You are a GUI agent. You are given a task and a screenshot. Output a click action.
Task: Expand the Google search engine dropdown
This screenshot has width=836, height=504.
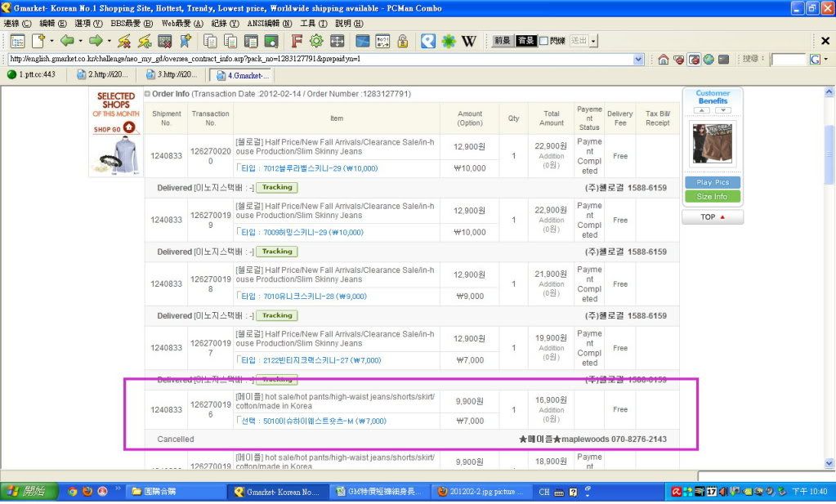coord(826,60)
